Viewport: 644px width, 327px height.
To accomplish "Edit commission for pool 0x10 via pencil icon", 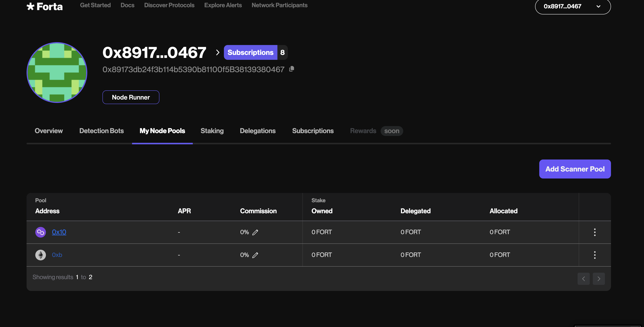I will click(x=255, y=232).
